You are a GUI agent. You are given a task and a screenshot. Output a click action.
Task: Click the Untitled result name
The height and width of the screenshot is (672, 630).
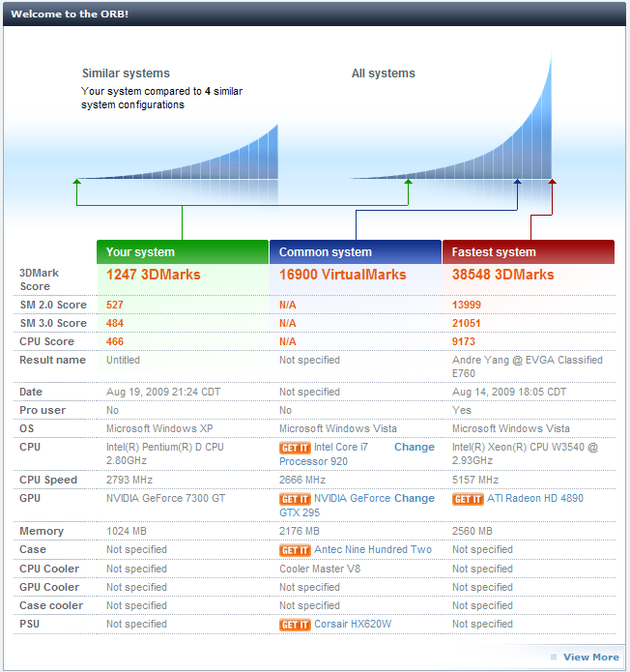pos(123,360)
